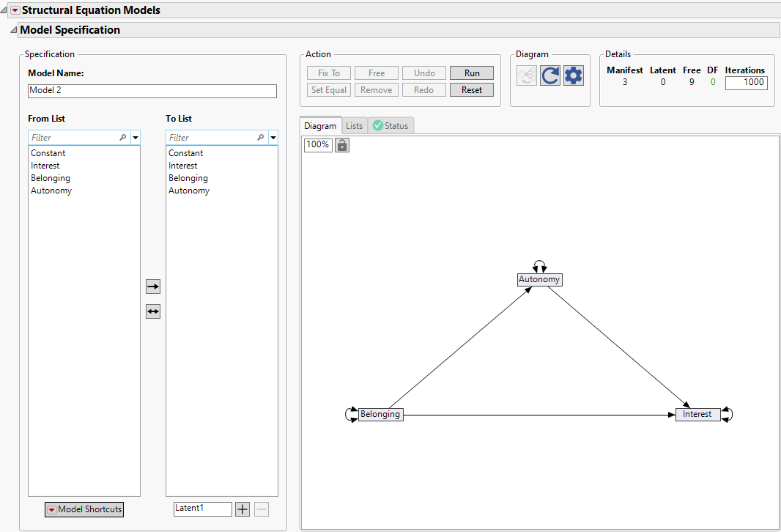Click the double-headed covariance arrow icon

[x=152, y=311]
